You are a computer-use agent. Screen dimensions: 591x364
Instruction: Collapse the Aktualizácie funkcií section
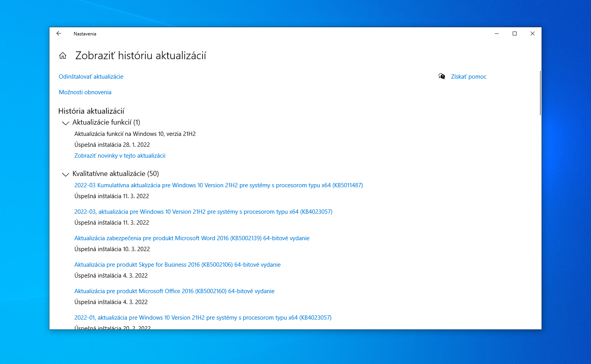coord(65,123)
